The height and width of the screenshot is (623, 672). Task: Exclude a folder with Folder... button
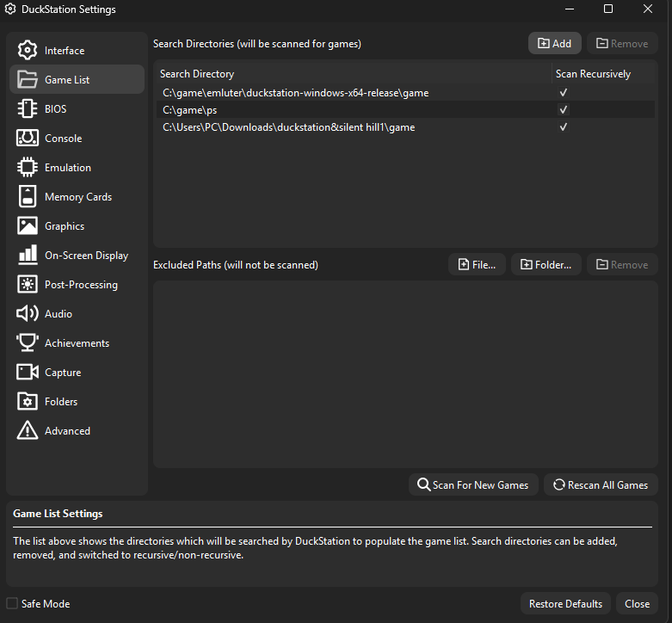(546, 264)
